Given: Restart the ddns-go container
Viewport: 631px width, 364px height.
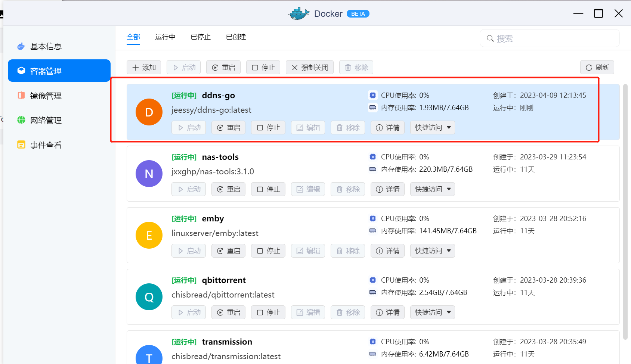Looking at the screenshot, I should [229, 128].
